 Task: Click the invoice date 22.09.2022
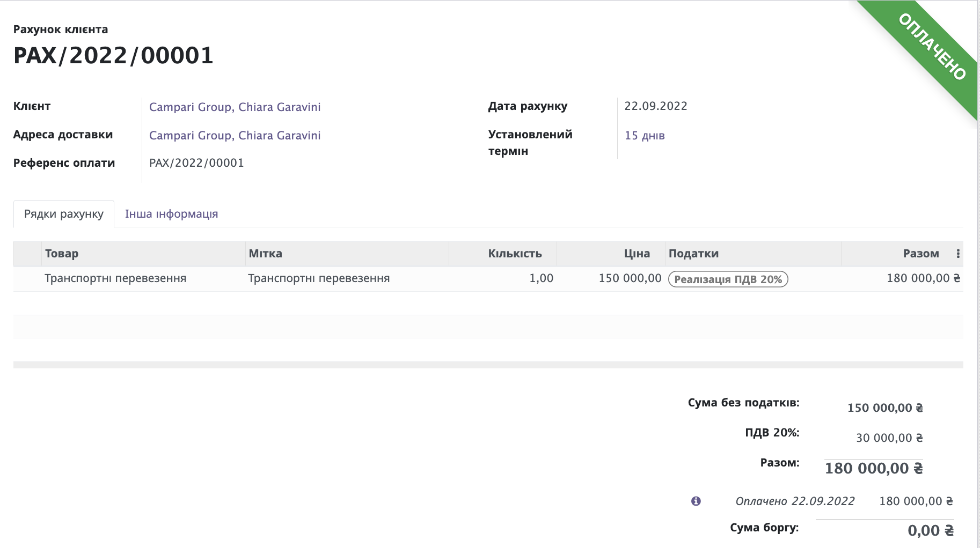pyautogui.click(x=657, y=106)
